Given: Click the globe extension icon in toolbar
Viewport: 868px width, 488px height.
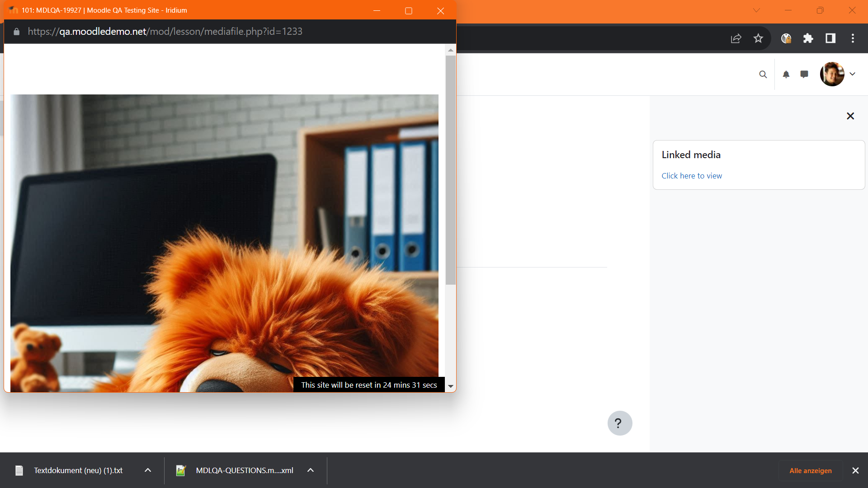Looking at the screenshot, I should [786, 38].
